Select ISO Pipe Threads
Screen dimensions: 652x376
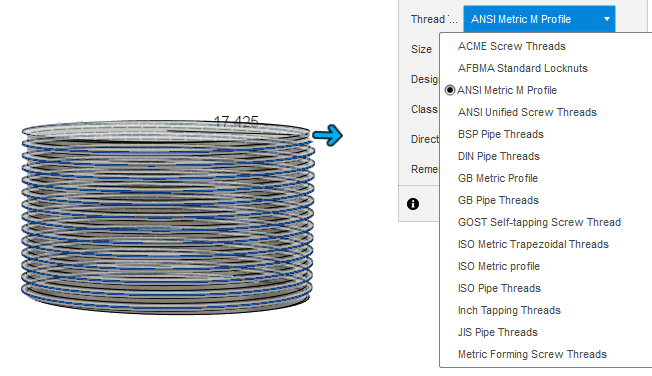[x=499, y=289]
